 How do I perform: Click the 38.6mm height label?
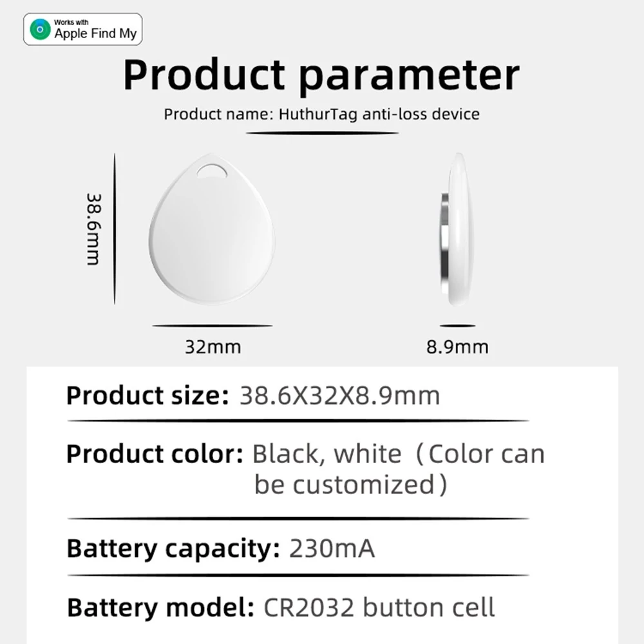pos(93,229)
